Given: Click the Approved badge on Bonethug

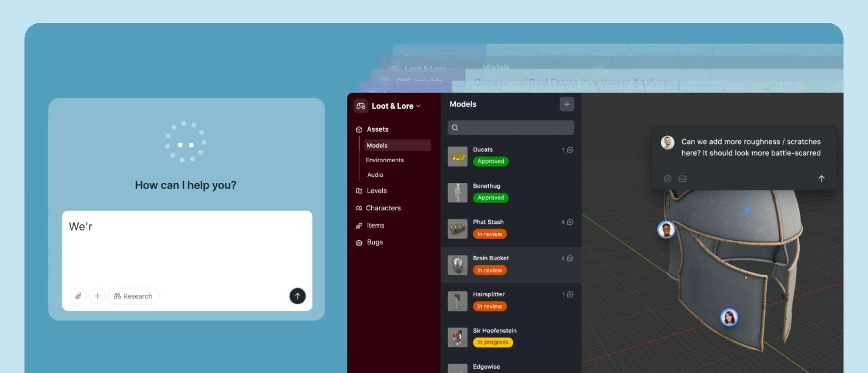Looking at the screenshot, I should coord(491,198).
